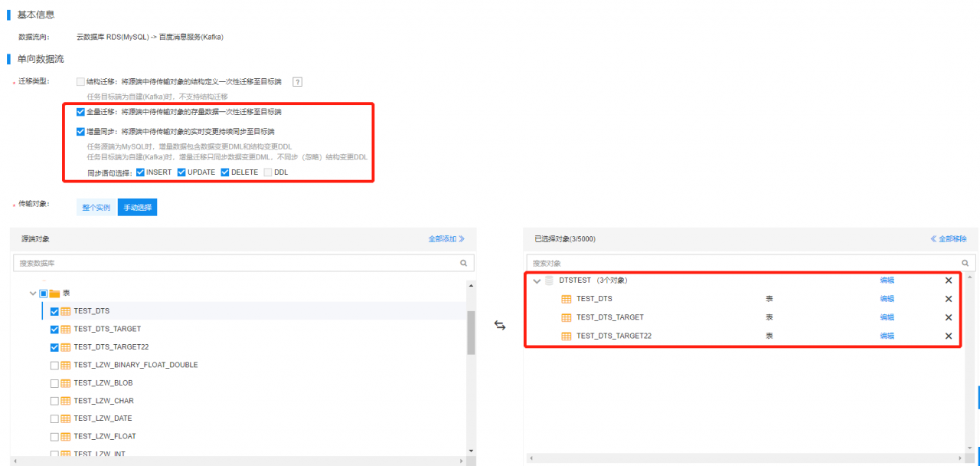Enable the DDL sync statement checkbox
The image size is (980, 466).
[268, 172]
